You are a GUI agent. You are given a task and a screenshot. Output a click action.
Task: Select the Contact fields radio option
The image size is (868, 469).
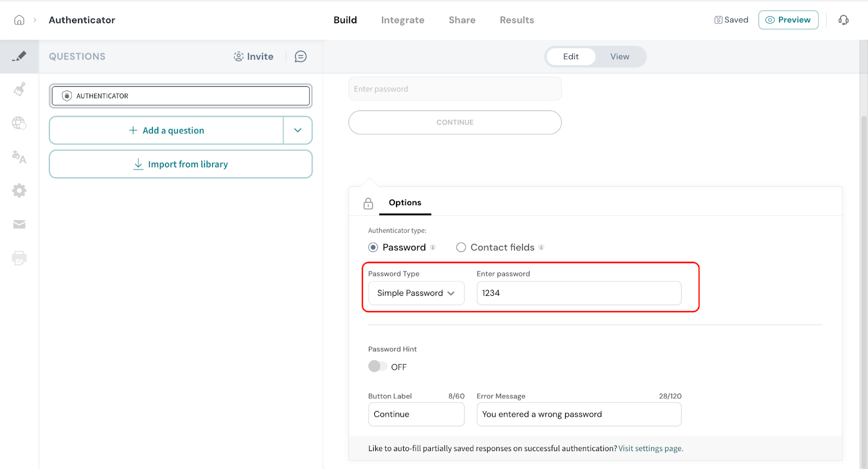[461, 248]
